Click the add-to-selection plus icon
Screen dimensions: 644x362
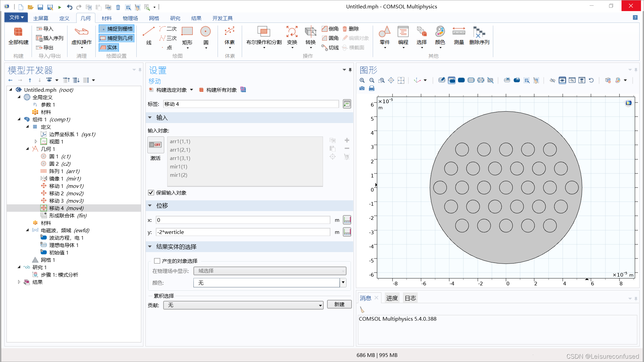click(x=347, y=140)
